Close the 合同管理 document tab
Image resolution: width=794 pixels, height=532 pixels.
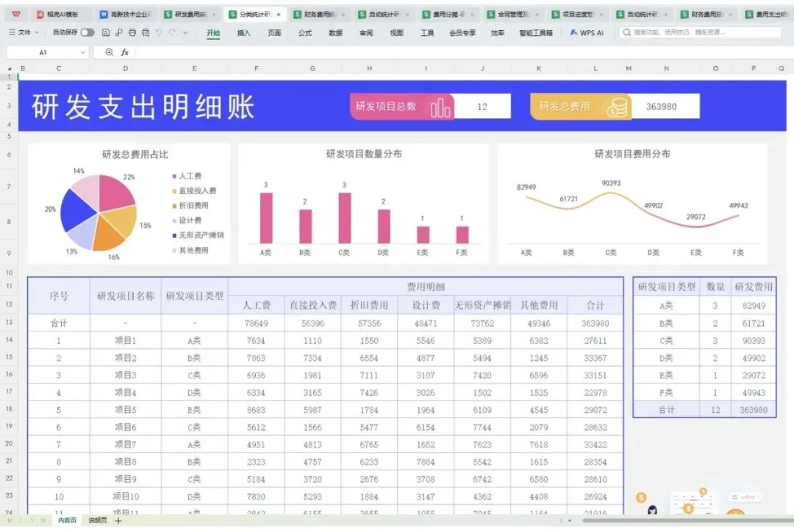pos(537,15)
